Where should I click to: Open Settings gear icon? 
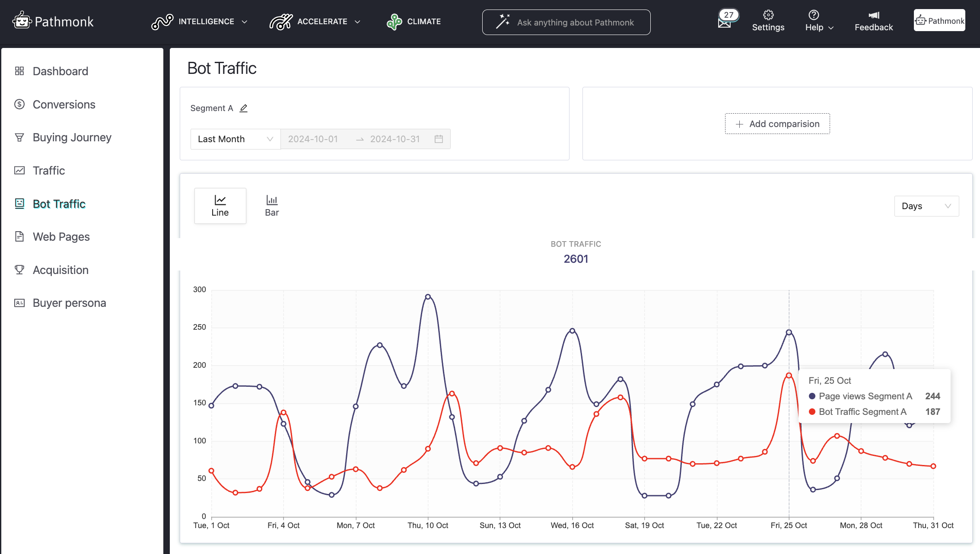(768, 15)
